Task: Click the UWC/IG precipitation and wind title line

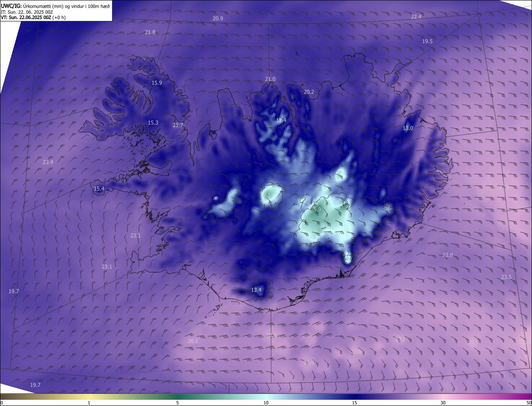Action: 55,6
